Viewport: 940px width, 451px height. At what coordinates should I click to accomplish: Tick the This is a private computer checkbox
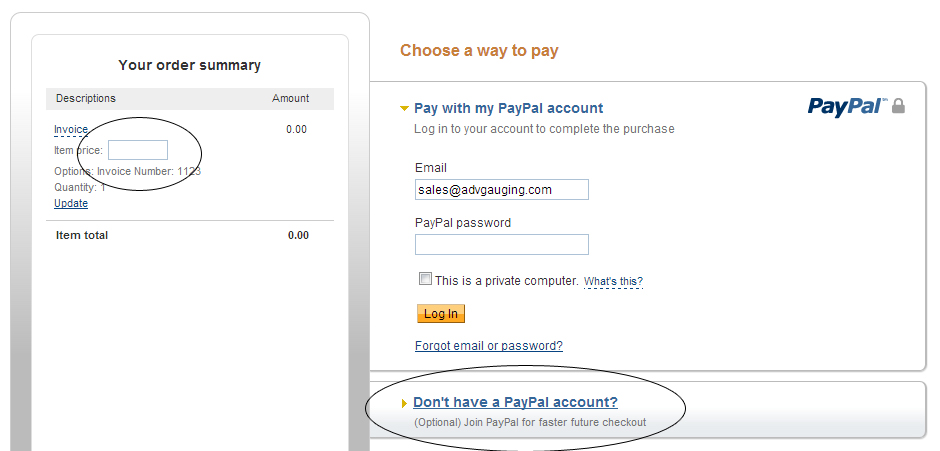point(425,279)
